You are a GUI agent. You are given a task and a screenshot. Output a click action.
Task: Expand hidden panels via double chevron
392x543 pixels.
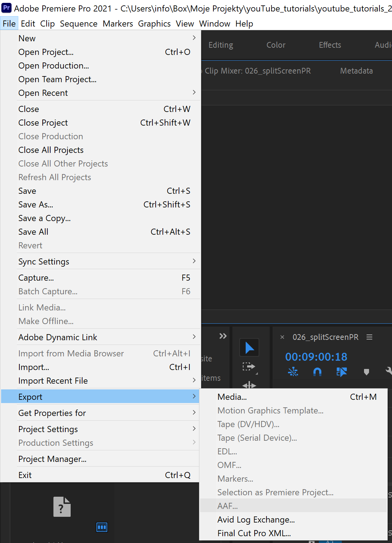223,336
